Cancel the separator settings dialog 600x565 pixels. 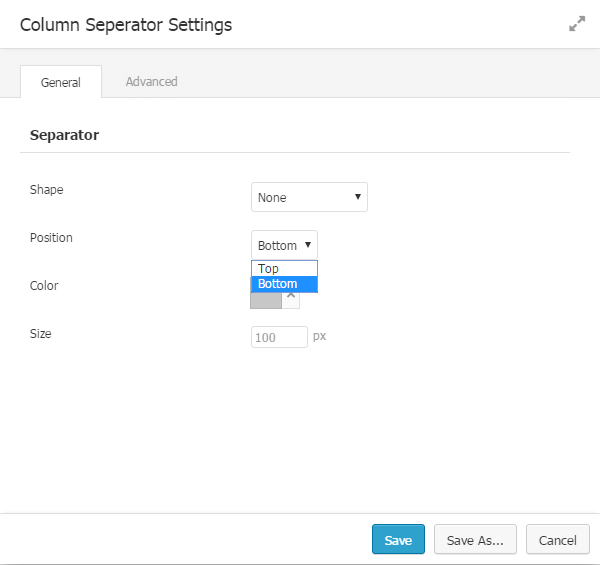click(557, 540)
